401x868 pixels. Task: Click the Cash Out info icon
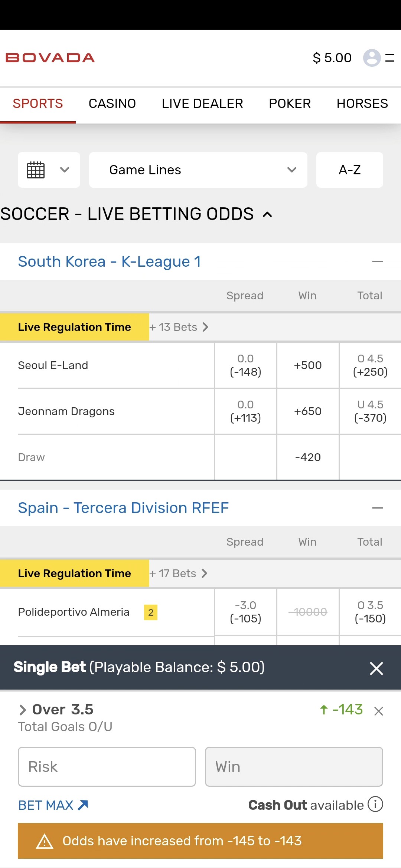pos(375,805)
